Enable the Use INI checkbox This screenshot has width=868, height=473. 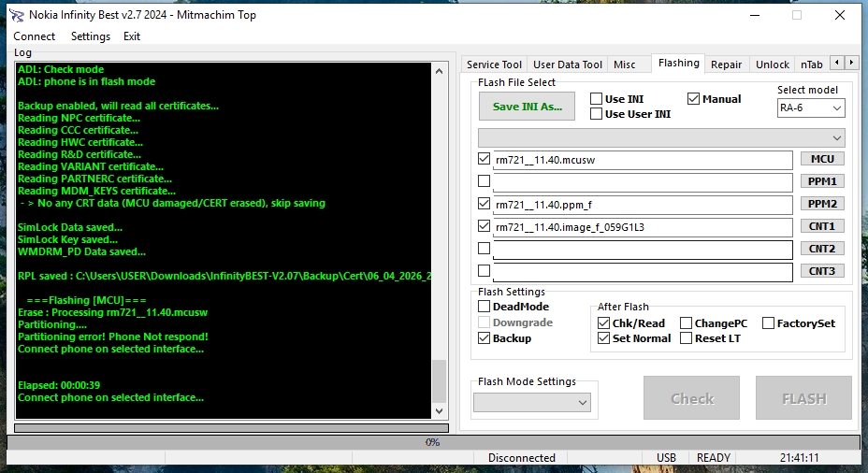(x=597, y=99)
